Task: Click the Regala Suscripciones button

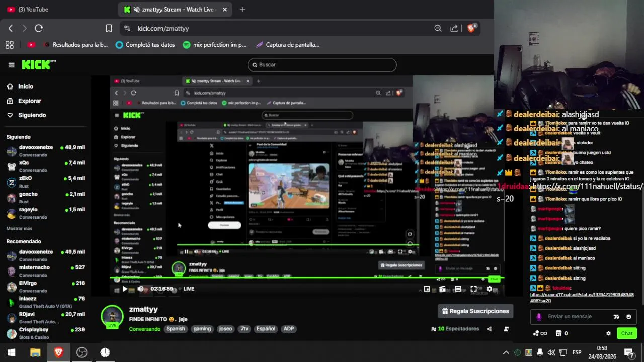Action: [x=475, y=311]
